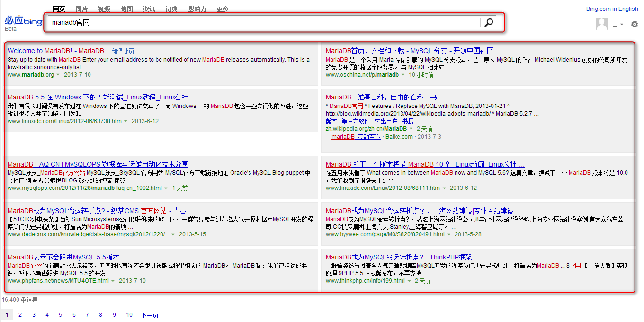Click the magnifier search button
Viewport: 644px width, 322px height.
point(489,23)
